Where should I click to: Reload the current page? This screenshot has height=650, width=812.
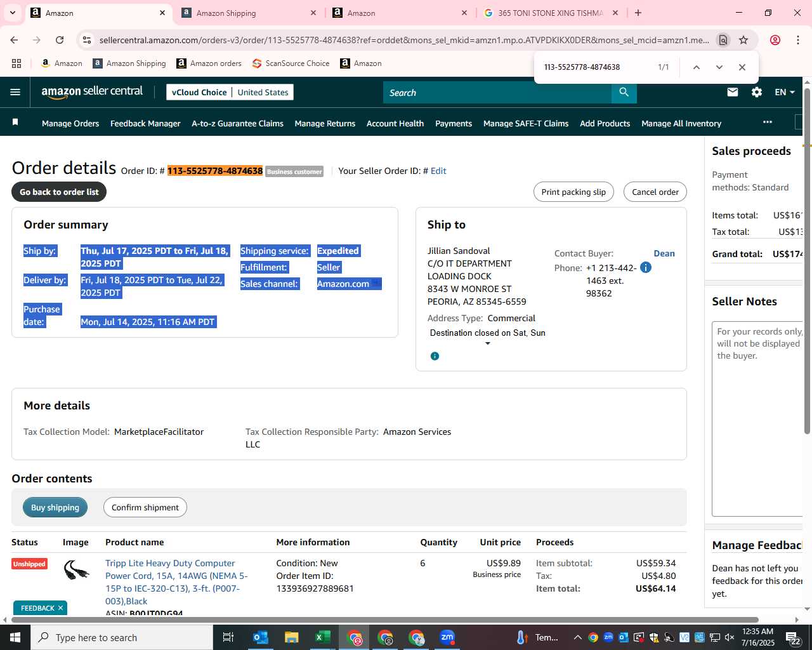coord(60,40)
